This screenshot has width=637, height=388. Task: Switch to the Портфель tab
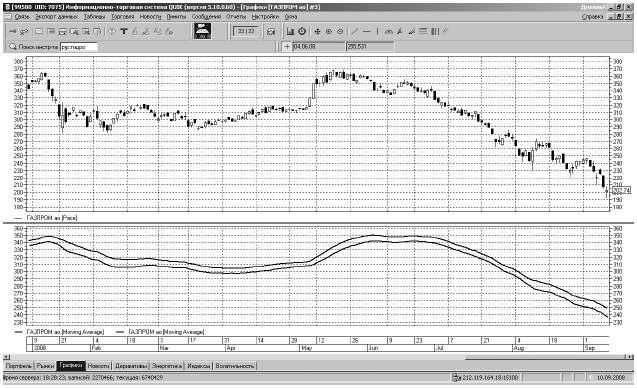(x=19, y=366)
